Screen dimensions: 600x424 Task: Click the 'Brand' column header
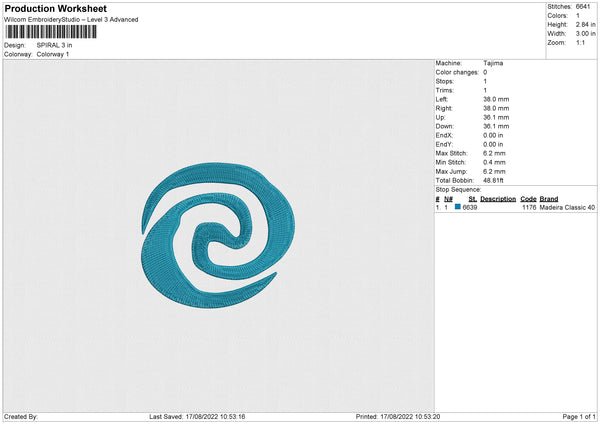549,199
